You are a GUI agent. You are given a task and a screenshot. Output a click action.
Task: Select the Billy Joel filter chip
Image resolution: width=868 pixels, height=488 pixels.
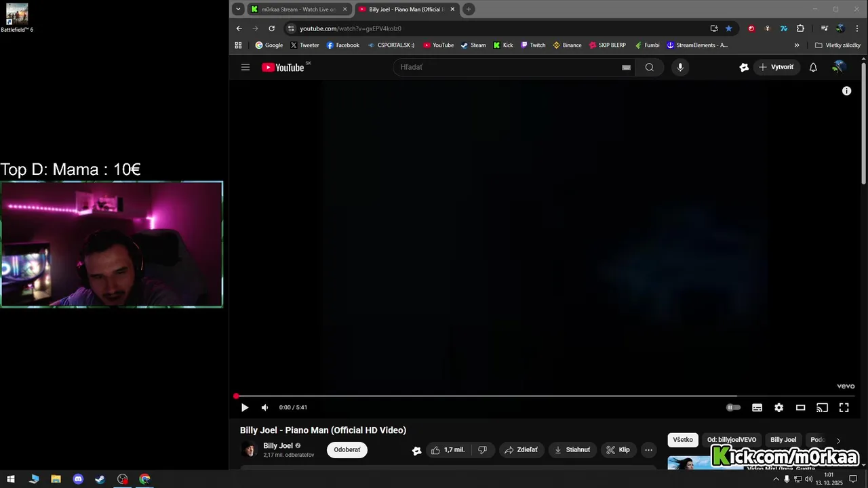pyautogui.click(x=783, y=440)
